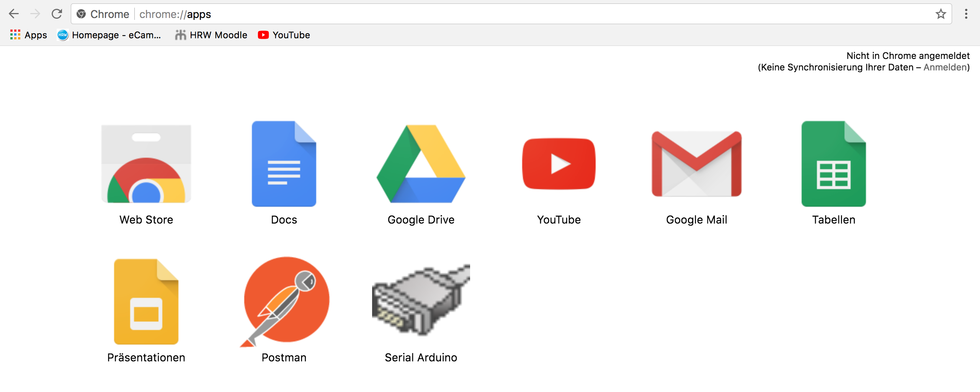Go back to the previous page

[14, 14]
